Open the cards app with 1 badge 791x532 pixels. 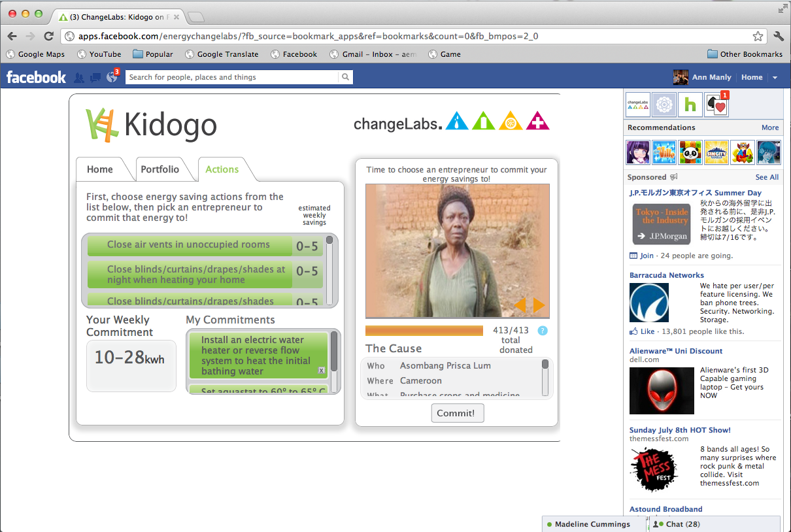[x=716, y=105]
